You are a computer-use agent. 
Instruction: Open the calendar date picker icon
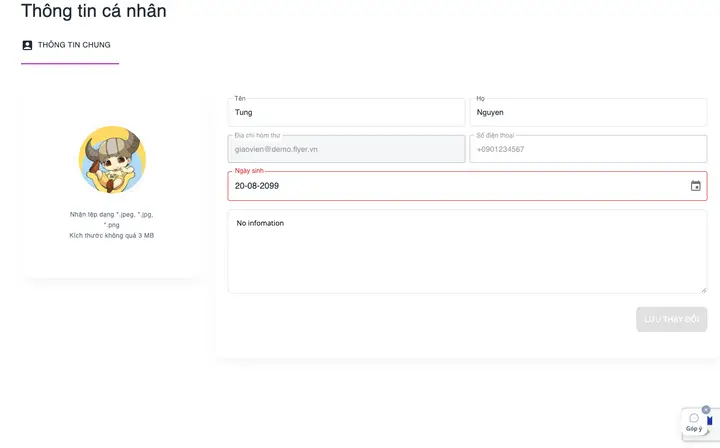(696, 186)
